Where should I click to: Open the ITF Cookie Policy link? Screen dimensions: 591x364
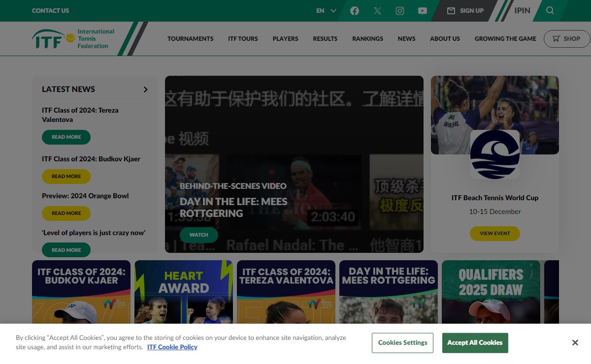click(x=172, y=347)
